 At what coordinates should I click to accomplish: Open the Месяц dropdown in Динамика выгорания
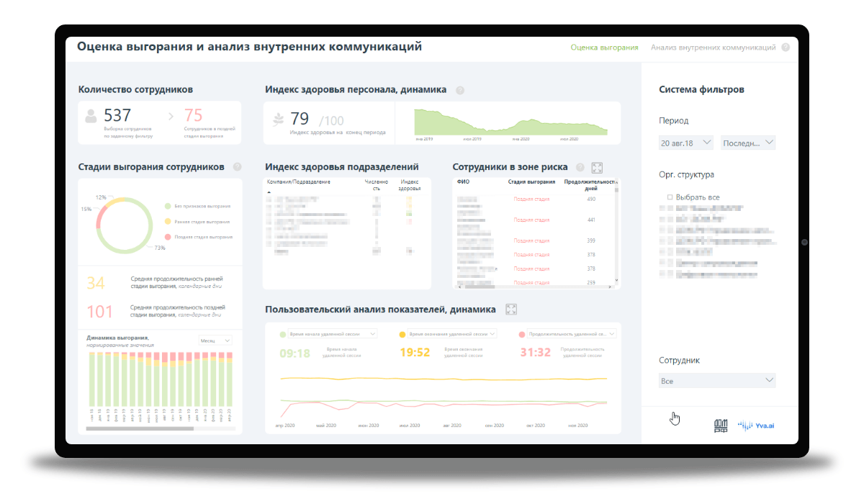point(215,341)
